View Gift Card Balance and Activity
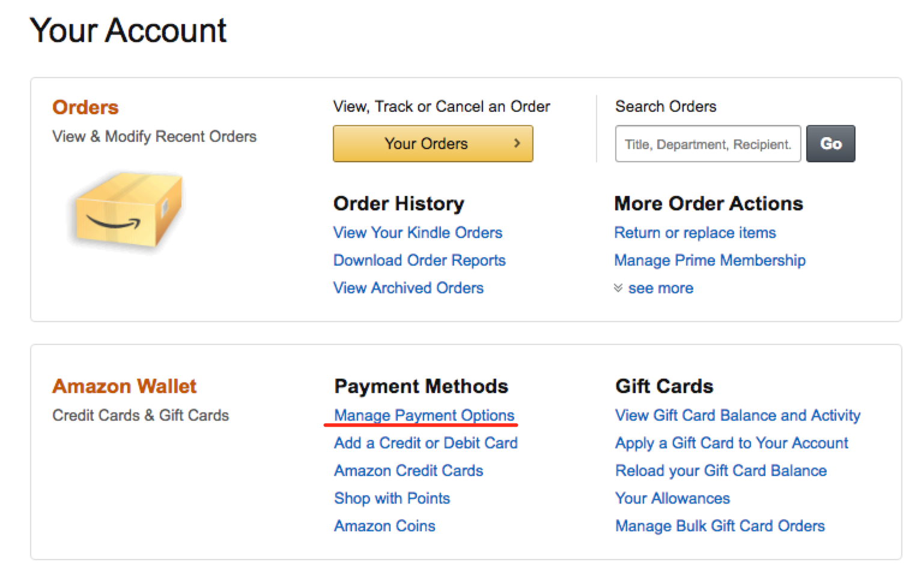Image resolution: width=924 pixels, height=577 pixels. tap(738, 415)
